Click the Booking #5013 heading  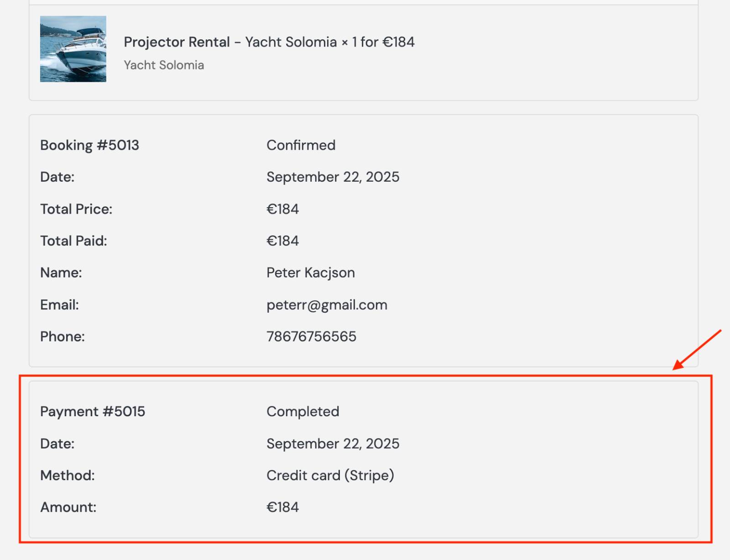click(x=89, y=145)
